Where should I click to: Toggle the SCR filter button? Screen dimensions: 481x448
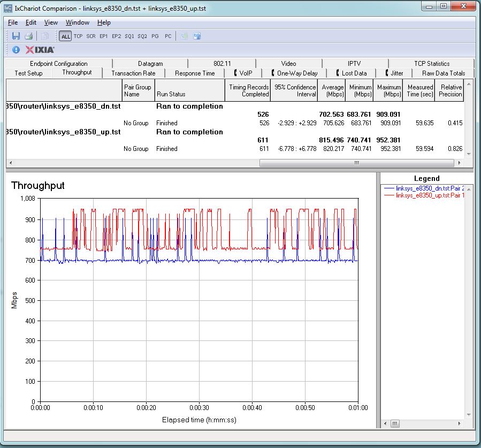click(x=91, y=36)
